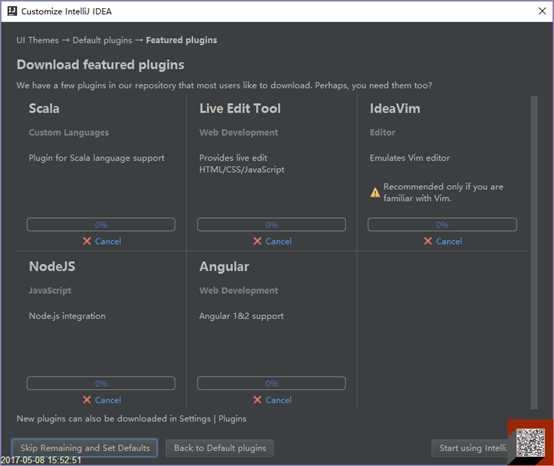Viewport: 554px width, 466px height.
Task: Click Web Development label under Angular
Action: pos(239,291)
